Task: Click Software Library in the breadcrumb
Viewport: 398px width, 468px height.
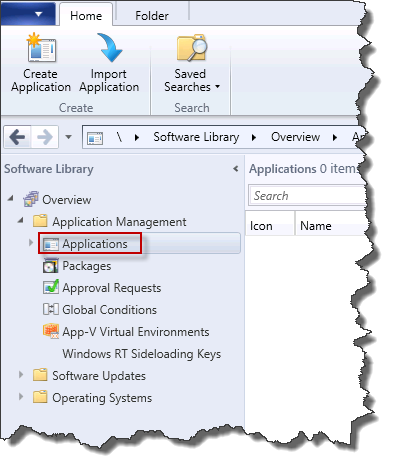Action: [x=196, y=137]
